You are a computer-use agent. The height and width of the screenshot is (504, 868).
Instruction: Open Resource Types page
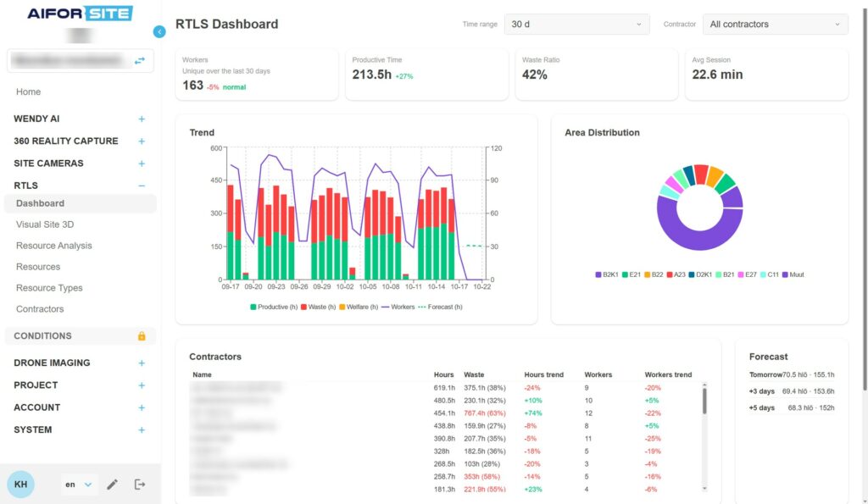tap(49, 288)
